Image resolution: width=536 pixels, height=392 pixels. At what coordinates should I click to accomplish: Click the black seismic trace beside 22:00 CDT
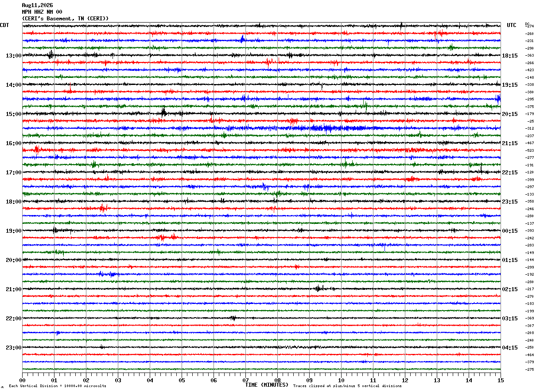[x=261, y=318]
